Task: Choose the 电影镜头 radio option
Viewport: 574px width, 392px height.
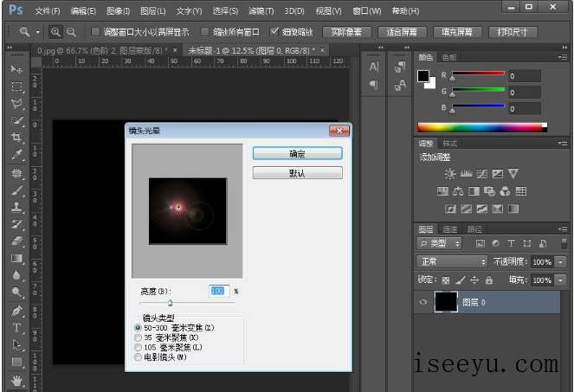Action: 138,356
